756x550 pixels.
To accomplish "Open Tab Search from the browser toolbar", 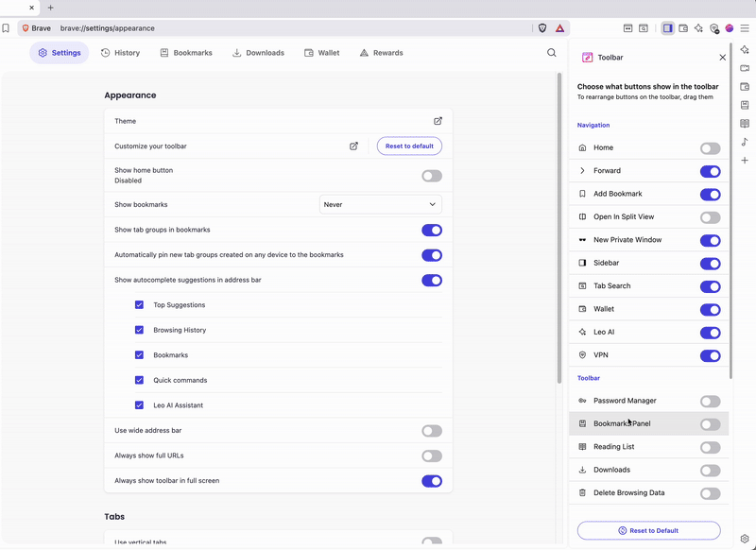I will [644, 28].
